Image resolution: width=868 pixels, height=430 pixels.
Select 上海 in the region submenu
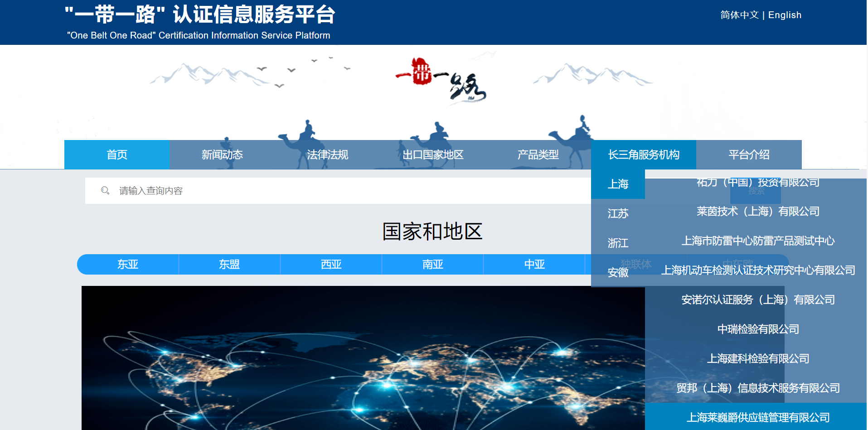tap(618, 184)
